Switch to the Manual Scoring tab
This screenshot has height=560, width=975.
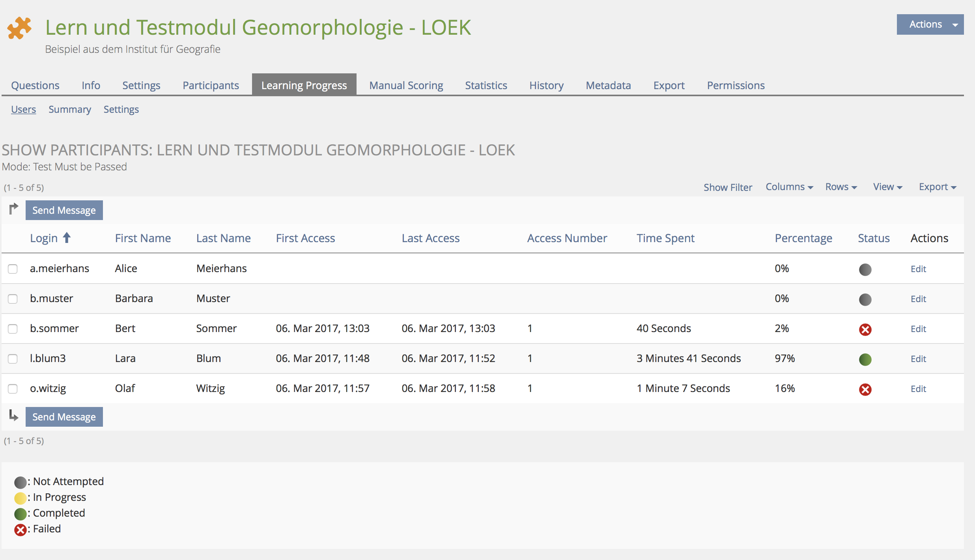coord(406,85)
